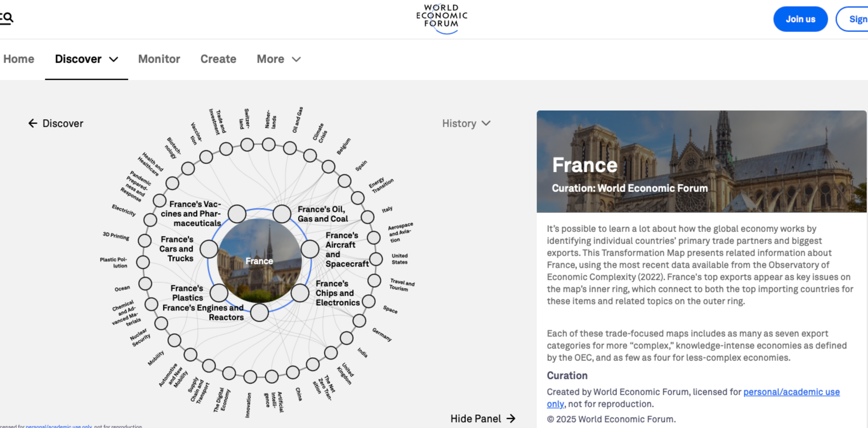Select the France's Engines and Reactors node
The height and width of the screenshot is (428, 868).
(x=259, y=312)
